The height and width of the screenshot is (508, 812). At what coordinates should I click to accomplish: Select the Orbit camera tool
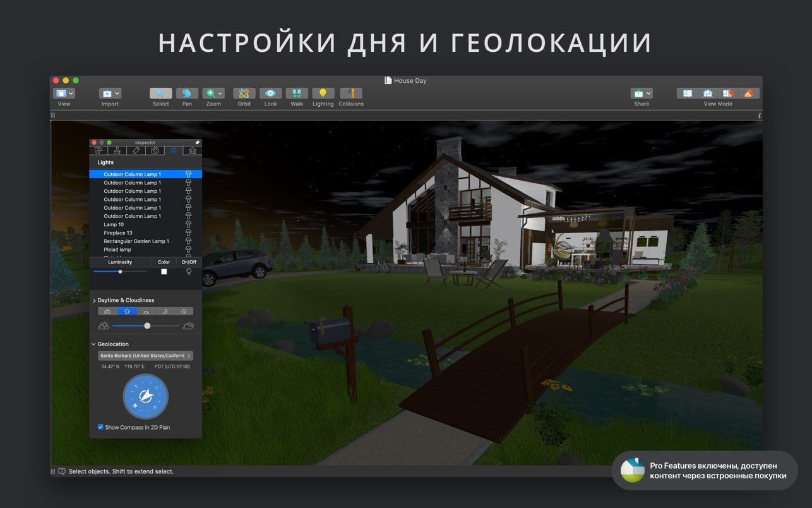tap(244, 94)
